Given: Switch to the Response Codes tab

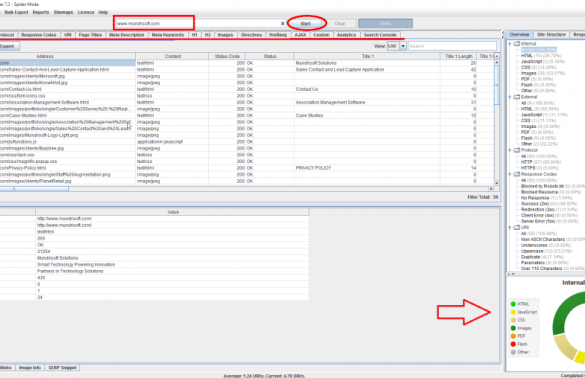Looking at the screenshot, I should coord(39,35).
